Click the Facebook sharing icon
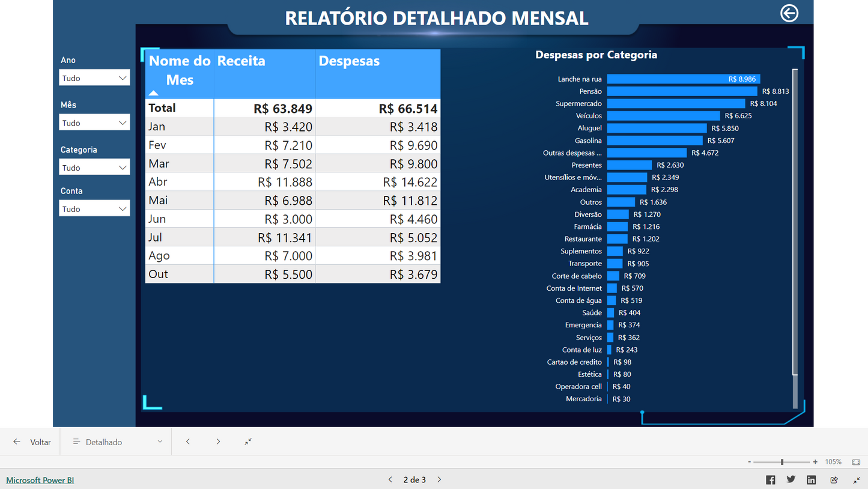Viewport: 868px width, 489px height. 770,479
